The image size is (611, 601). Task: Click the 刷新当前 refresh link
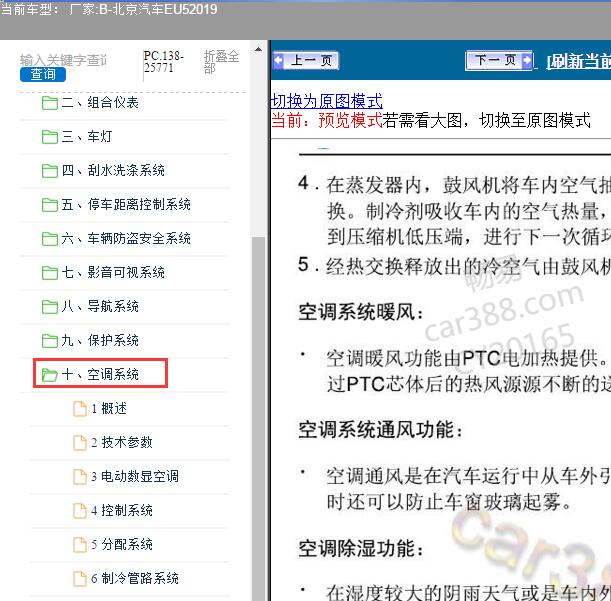pyautogui.click(x=578, y=61)
